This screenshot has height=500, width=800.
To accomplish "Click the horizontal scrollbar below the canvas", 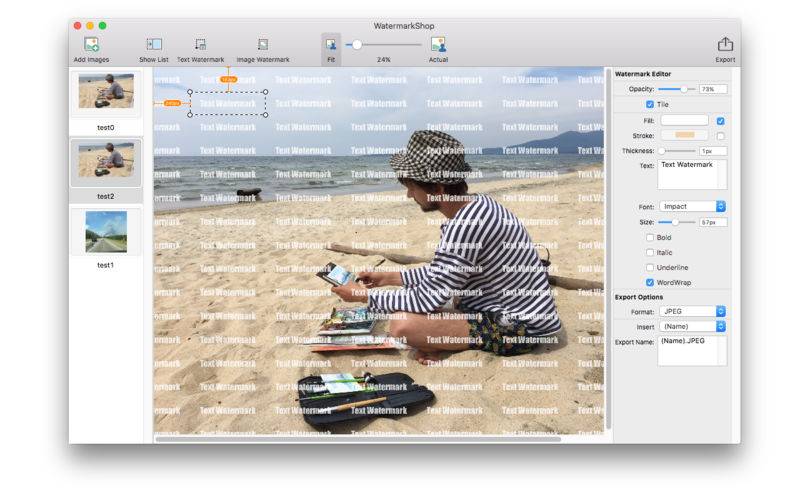I will 357,439.
